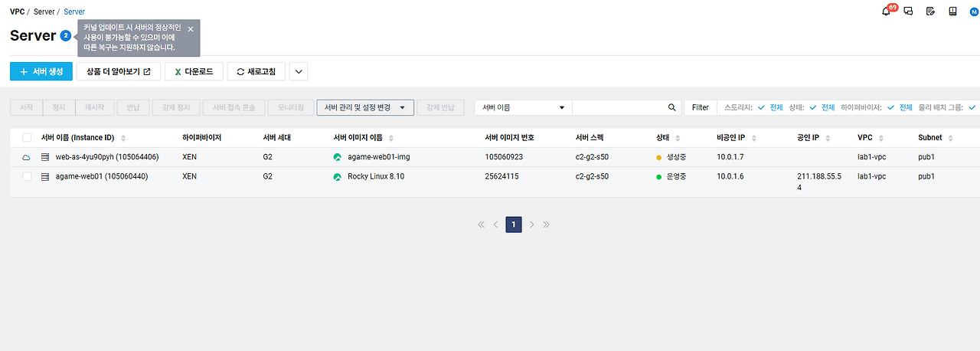Click private IP 10.0.1.7
Image resolution: width=980 pixels, height=351 pixels.
click(730, 157)
